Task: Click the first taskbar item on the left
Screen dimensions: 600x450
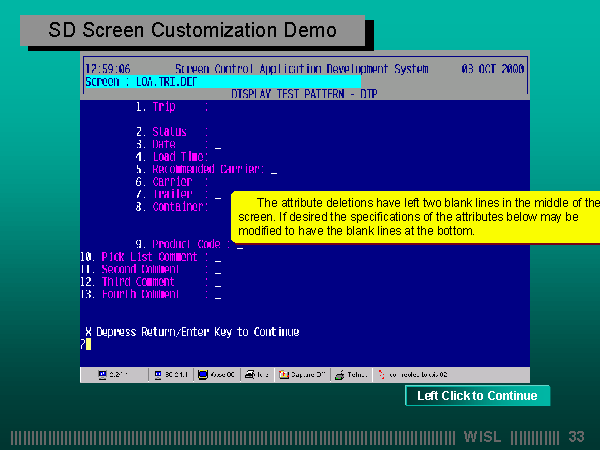Action: point(117,375)
